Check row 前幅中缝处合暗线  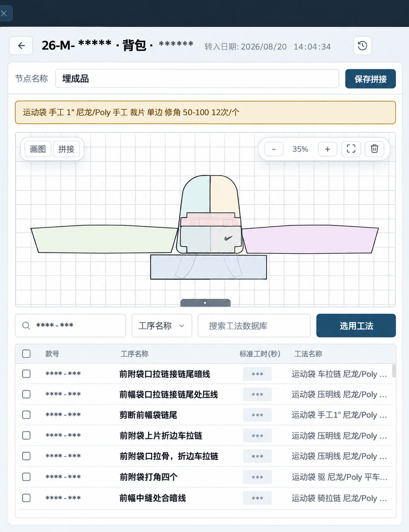(x=26, y=498)
